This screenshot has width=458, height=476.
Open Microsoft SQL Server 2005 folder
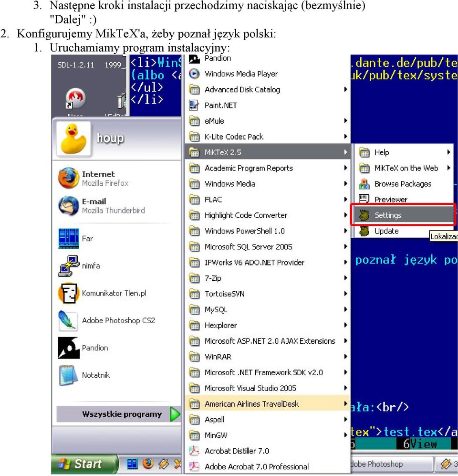[267, 246]
